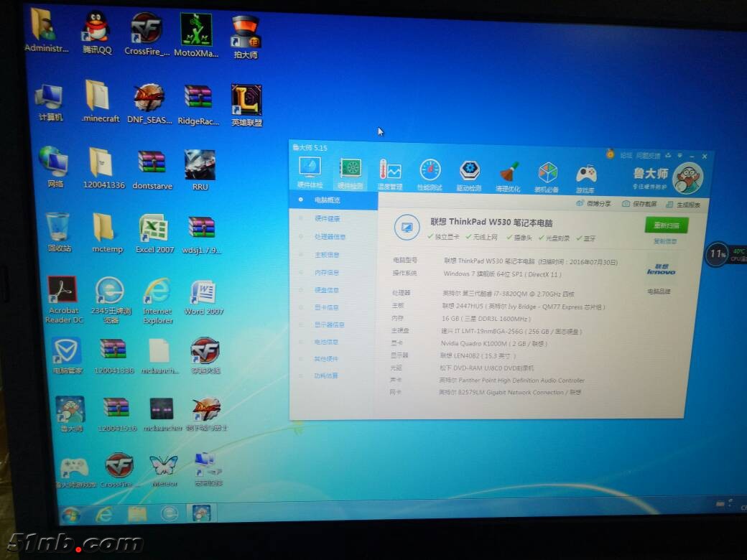This screenshot has height=560, width=747.
Task: Open 内存信息 in left sidebar
Action: [327, 272]
